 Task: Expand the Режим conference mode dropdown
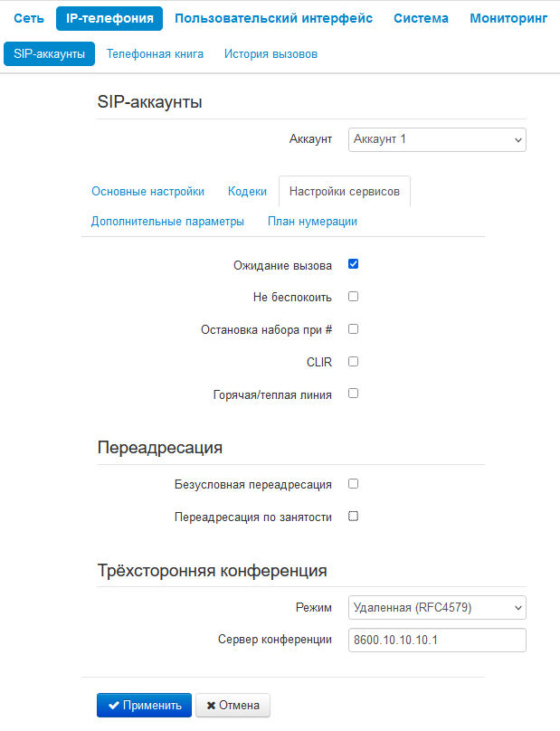437,607
